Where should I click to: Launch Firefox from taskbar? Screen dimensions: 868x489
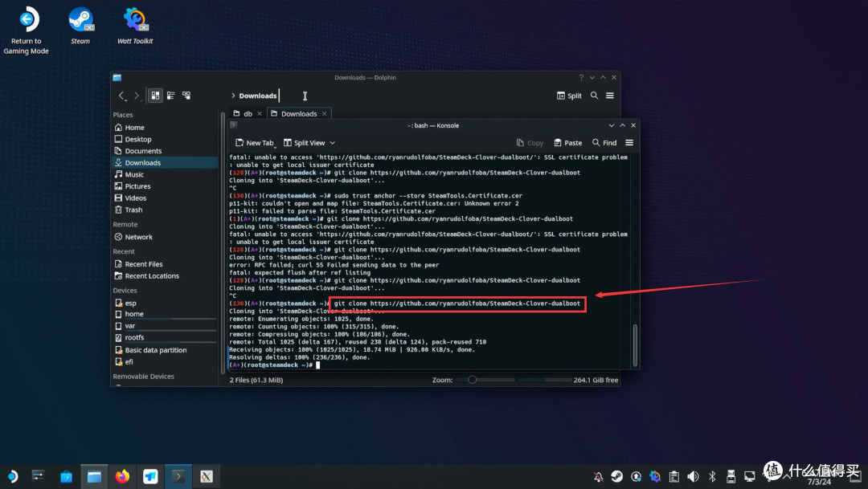coord(122,476)
